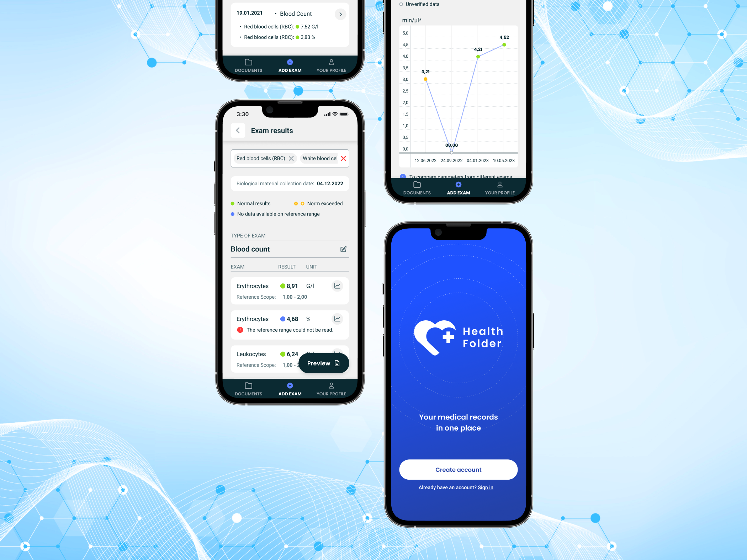Image resolution: width=747 pixels, height=560 pixels.
Task: Tap biological material collection date input field
Action: pos(289,183)
